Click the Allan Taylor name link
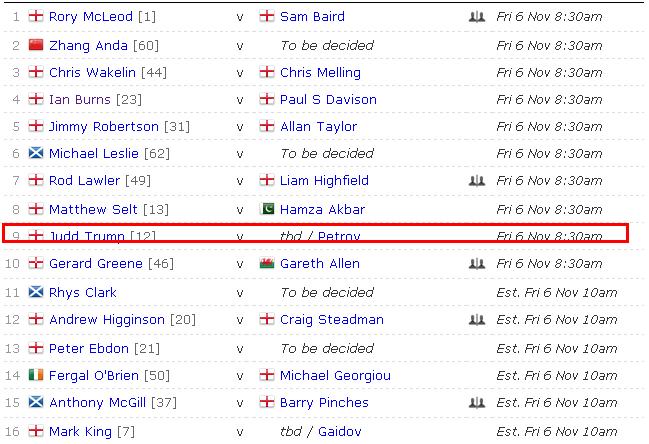The height and width of the screenshot is (444, 649). tap(318, 127)
